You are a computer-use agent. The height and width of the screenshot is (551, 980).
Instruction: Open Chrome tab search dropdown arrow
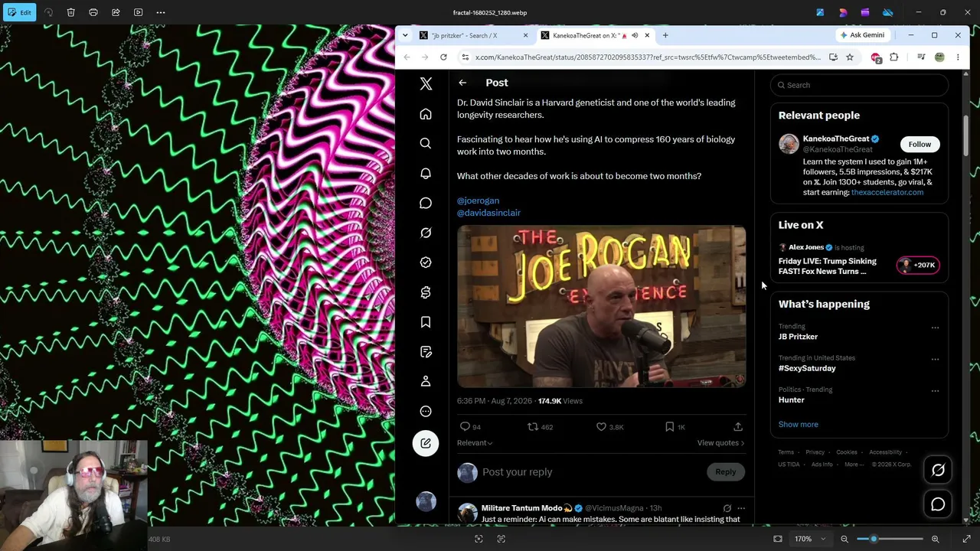[x=405, y=35]
